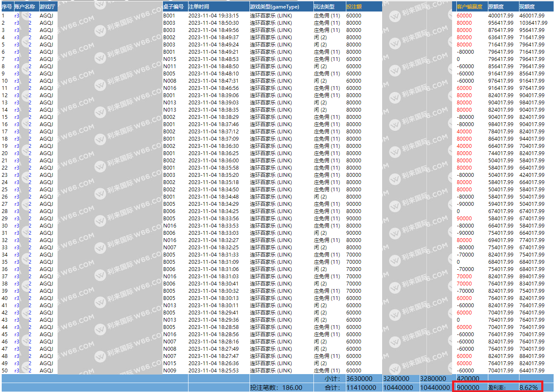
Task: Select timestamp cell 2023-11-04 19:33:15
Action: coord(214,16)
